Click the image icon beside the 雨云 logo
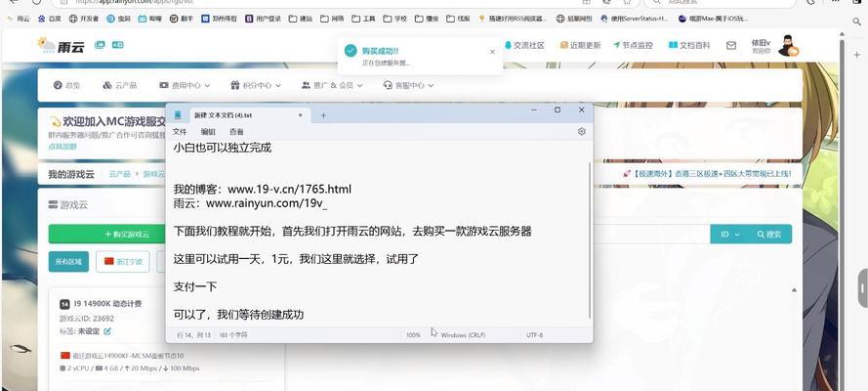 pyautogui.click(x=100, y=45)
